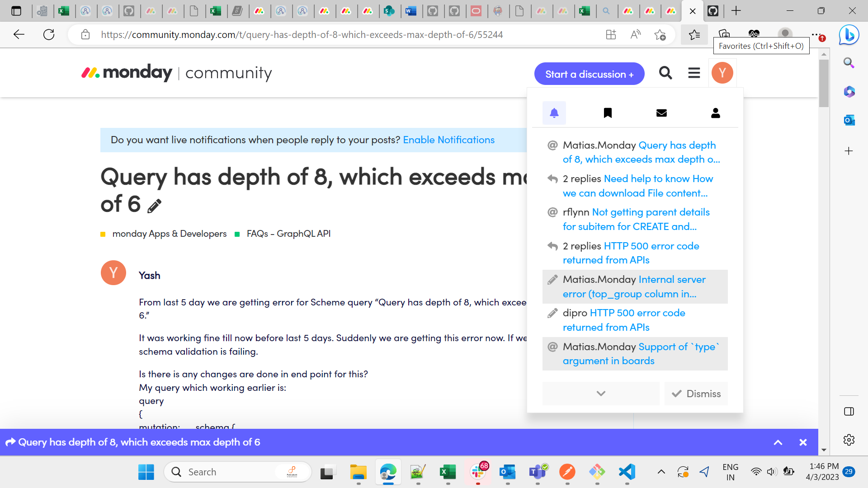Edit the topic title with pencil icon
This screenshot has height=488, width=868.
154,206
